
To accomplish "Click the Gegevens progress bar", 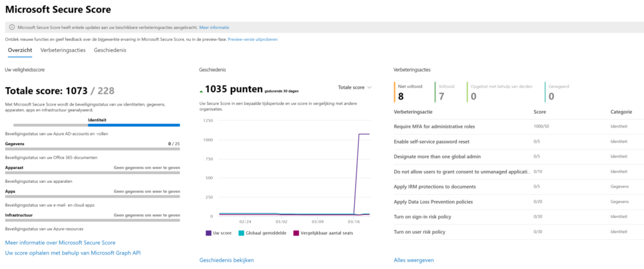I will [x=92, y=149].
